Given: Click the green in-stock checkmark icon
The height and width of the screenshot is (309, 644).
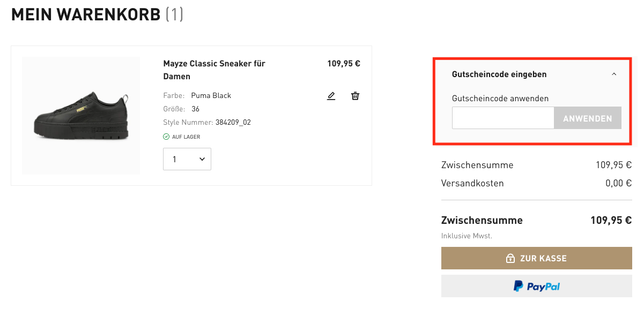Looking at the screenshot, I should (x=166, y=137).
